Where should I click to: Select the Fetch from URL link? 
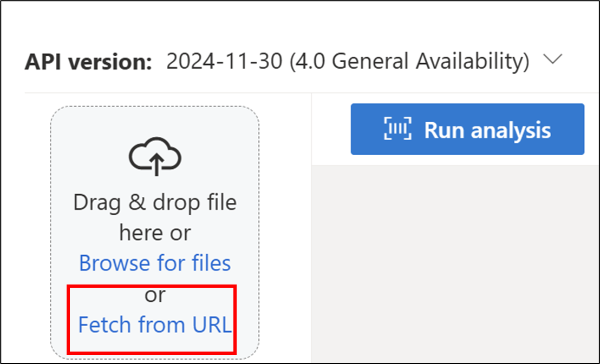[155, 325]
